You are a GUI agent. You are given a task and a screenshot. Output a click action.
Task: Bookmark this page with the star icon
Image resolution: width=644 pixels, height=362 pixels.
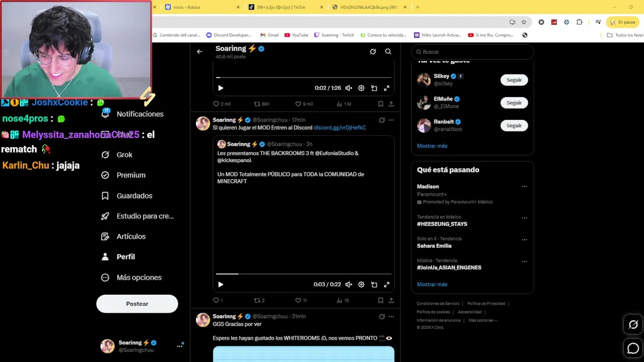pyautogui.click(x=524, y=22)
